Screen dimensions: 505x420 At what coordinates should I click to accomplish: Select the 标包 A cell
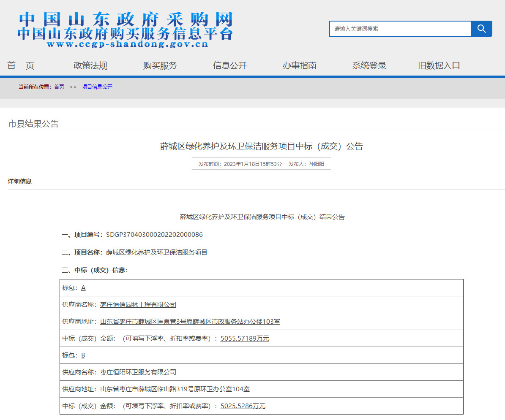262,288
